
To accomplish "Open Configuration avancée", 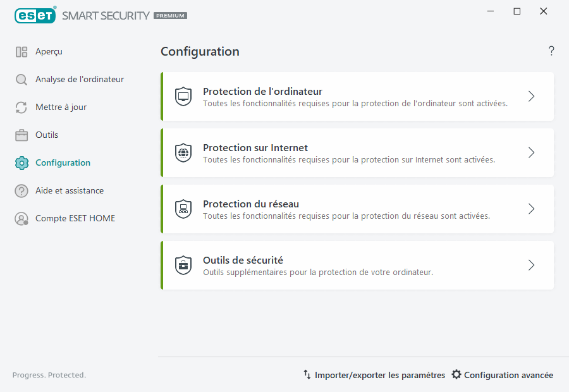I will 508,374.
